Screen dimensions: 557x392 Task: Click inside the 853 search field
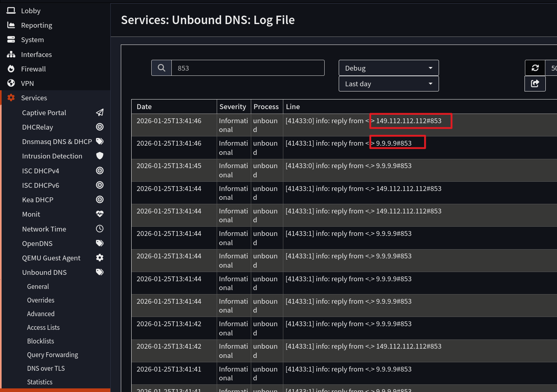248,67
